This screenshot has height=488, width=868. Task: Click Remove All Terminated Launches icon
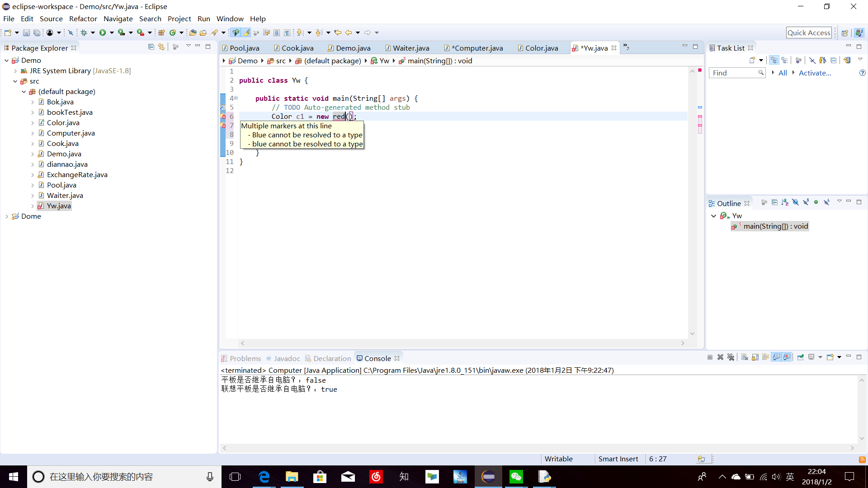coord(731,357)
